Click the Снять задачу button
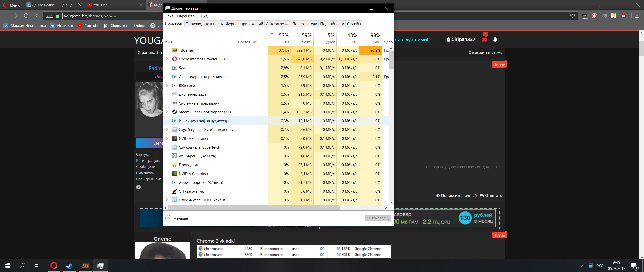Screen dimensions: 644x272 [378, 218]
